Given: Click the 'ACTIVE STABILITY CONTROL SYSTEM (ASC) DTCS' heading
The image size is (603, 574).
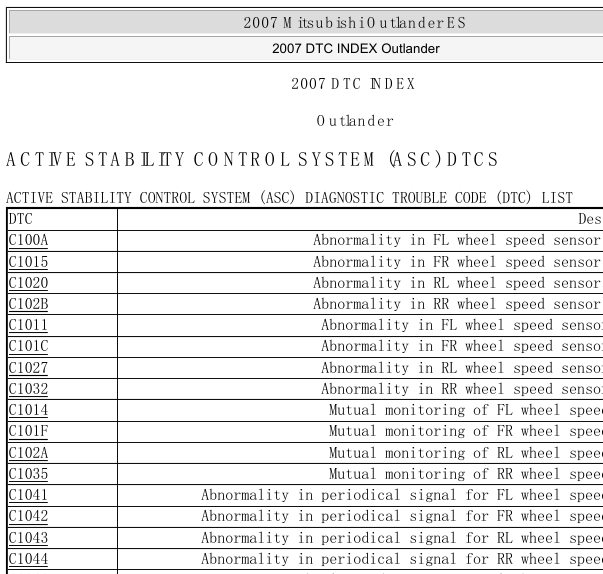Looking at the screenshot, I should tap(252, 160).
